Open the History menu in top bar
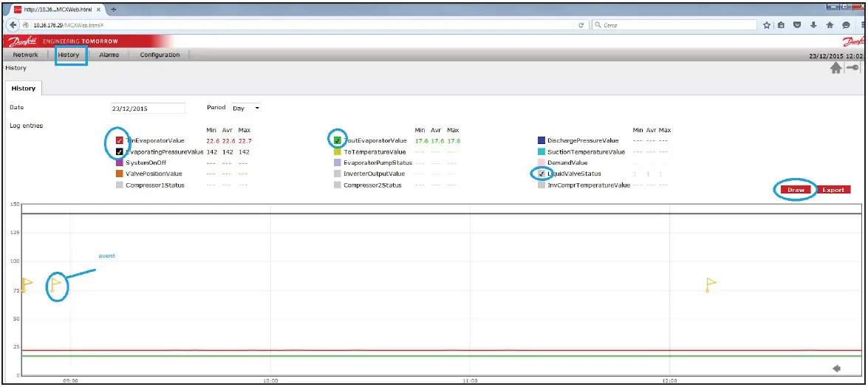 69,55
